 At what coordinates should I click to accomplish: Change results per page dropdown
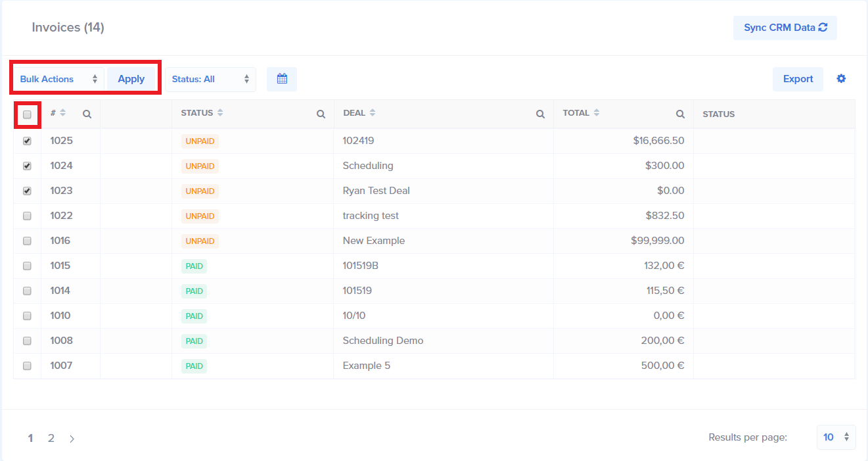tap(836, 437)
